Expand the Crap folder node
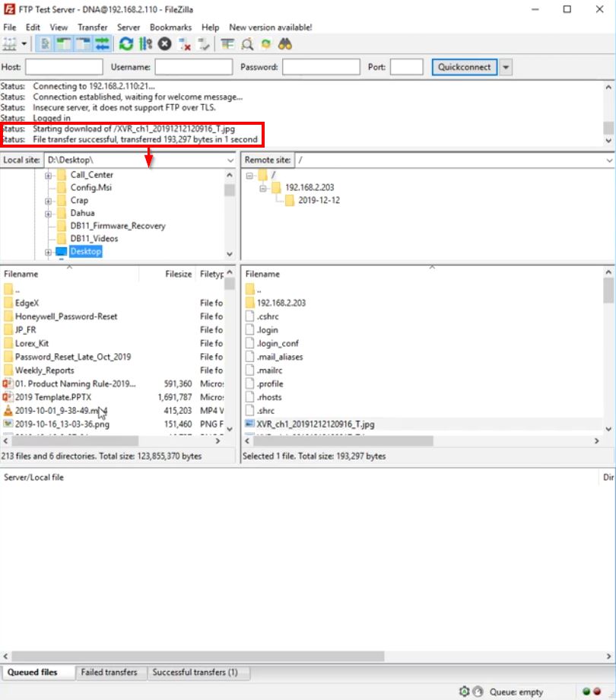 pos(48,201)
